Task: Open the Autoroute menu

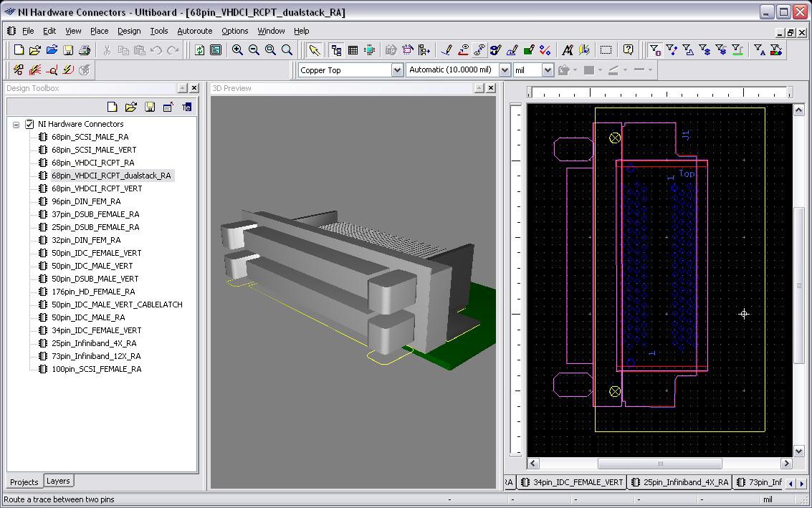Action: 194,31
